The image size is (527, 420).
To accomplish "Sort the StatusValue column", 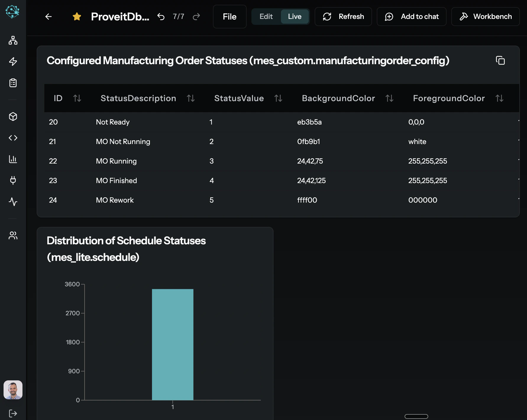I will click(278, 98).
